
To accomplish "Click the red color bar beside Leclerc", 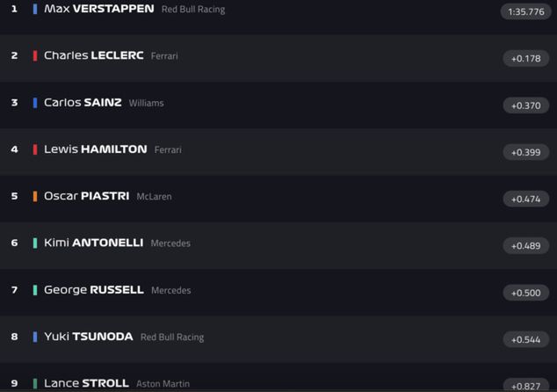I will click(x=35, y=55).
